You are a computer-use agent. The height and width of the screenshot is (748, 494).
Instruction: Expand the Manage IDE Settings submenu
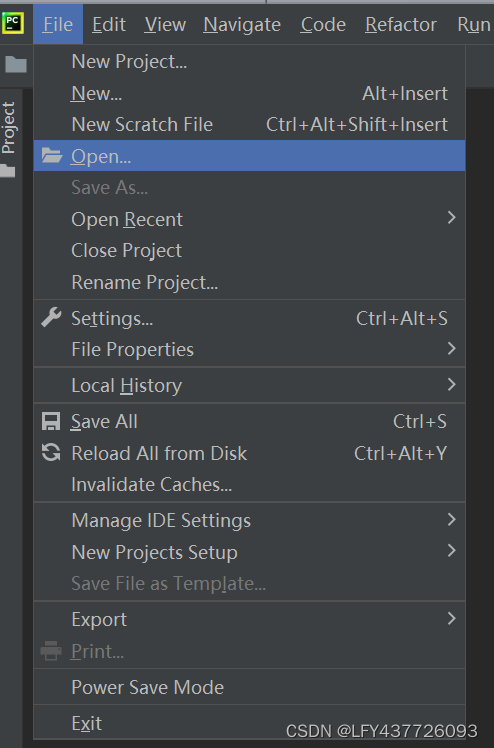[x=249, y=520]
